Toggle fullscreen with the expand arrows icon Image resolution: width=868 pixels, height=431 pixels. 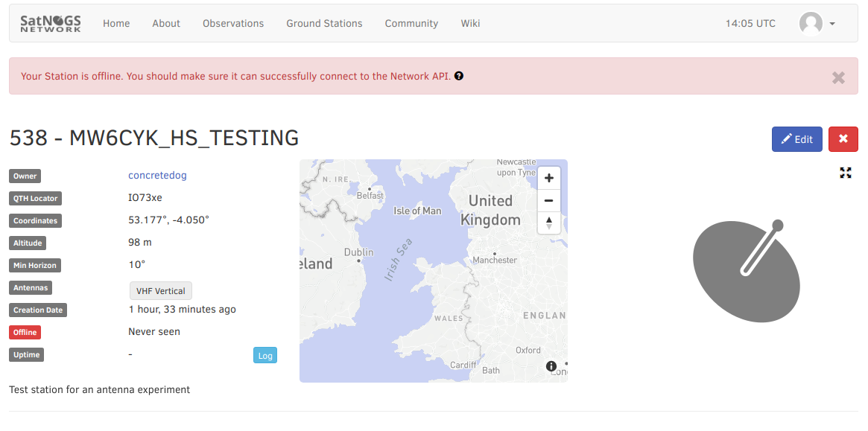846,173
